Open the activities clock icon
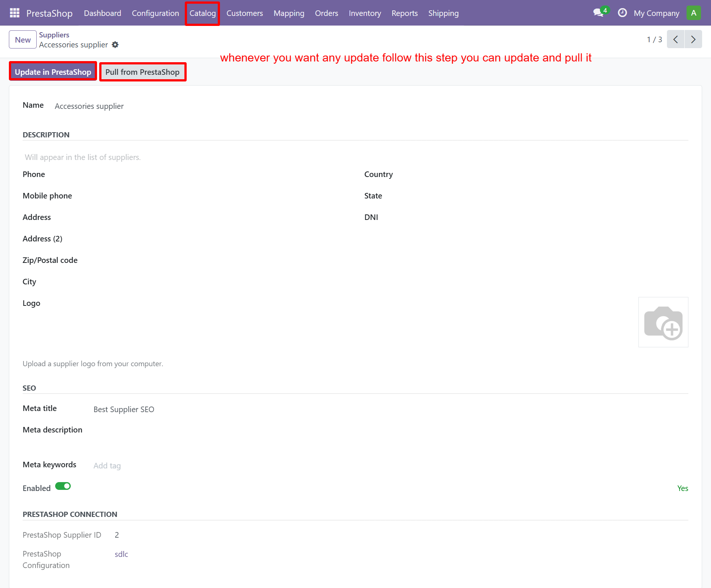The image size is (711, 588). pos(622,13)
